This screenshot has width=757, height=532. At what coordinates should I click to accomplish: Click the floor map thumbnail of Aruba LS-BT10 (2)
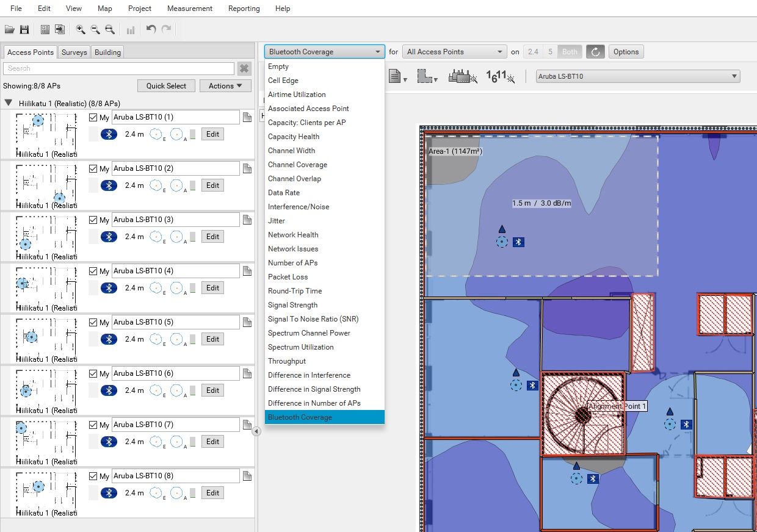46,185
